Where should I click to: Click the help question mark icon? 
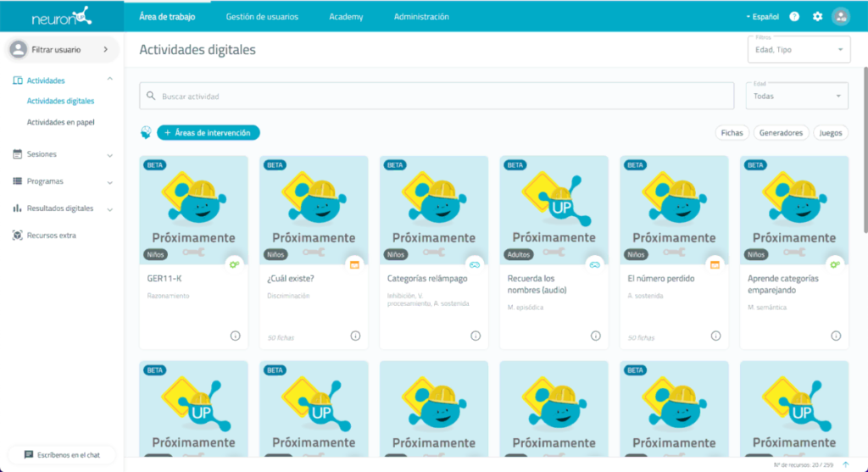click(794, 16)
